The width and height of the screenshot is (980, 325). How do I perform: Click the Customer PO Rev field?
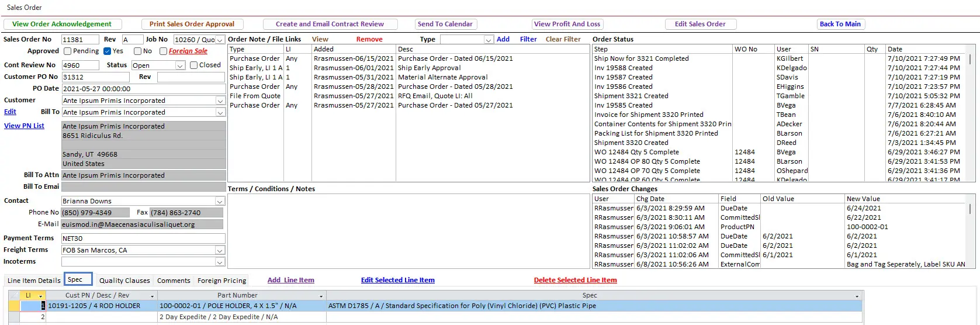pos(191,77)
